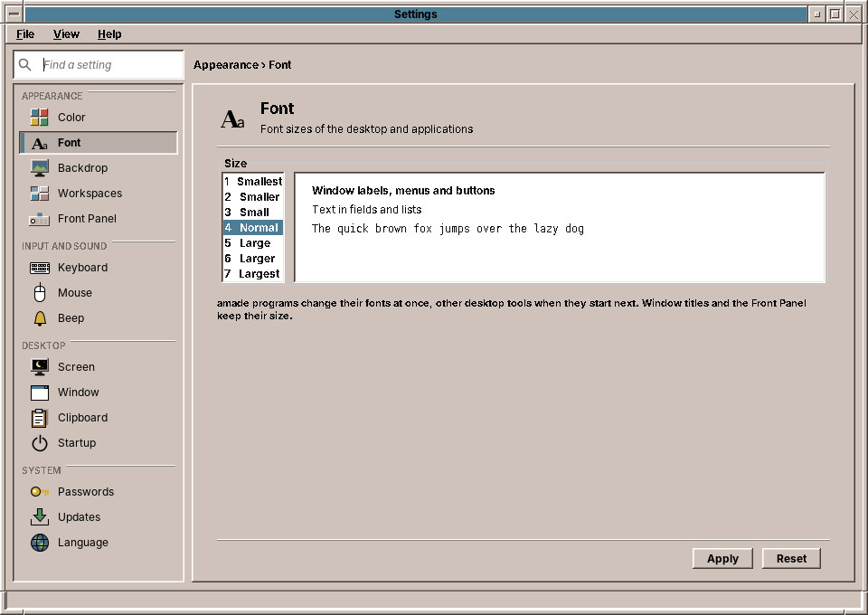Click the Keyboard icon

39,268
